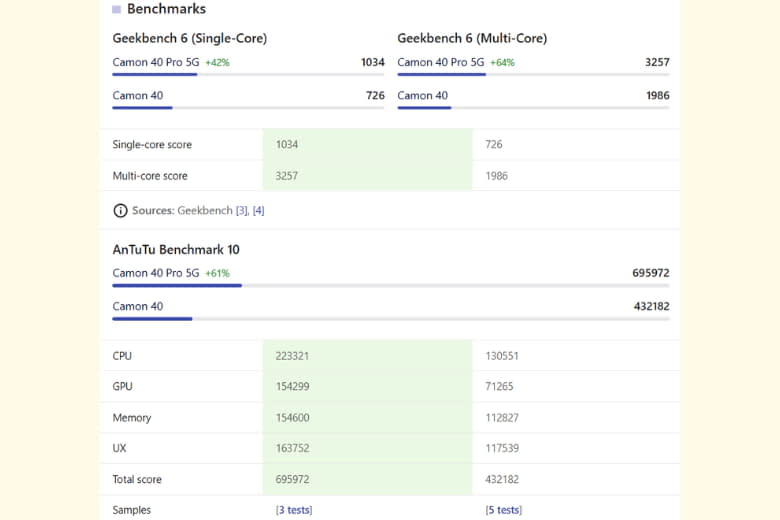Open the [3 tests] samples link
Image resolution: width=780 pixels, height=520 pixels.
(294, 510)
